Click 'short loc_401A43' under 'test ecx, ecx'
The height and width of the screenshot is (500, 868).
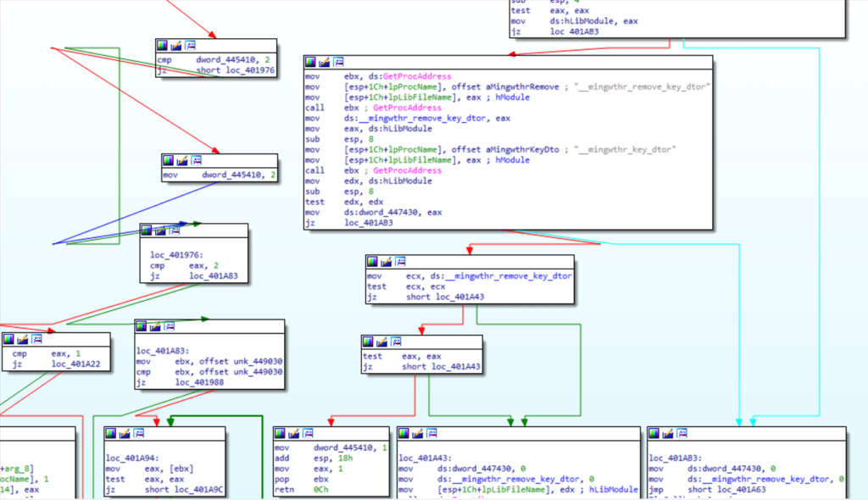445,297
